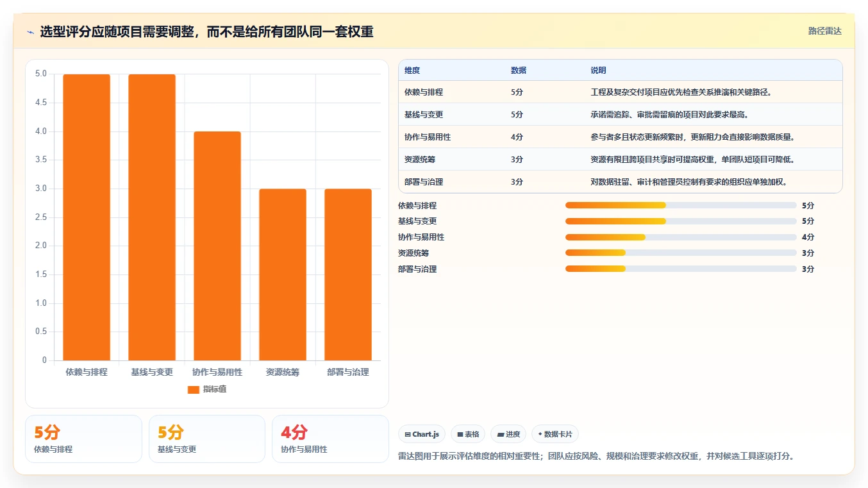
Task: Click the 2.5 y-axis tick label
Action: [x=41, y=217]
